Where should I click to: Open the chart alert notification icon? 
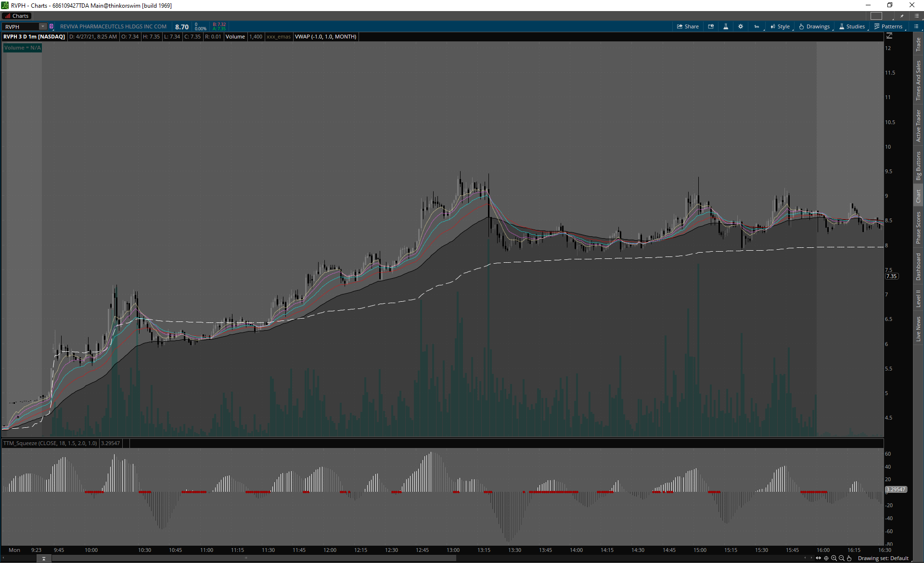click(x=711, y=26)
